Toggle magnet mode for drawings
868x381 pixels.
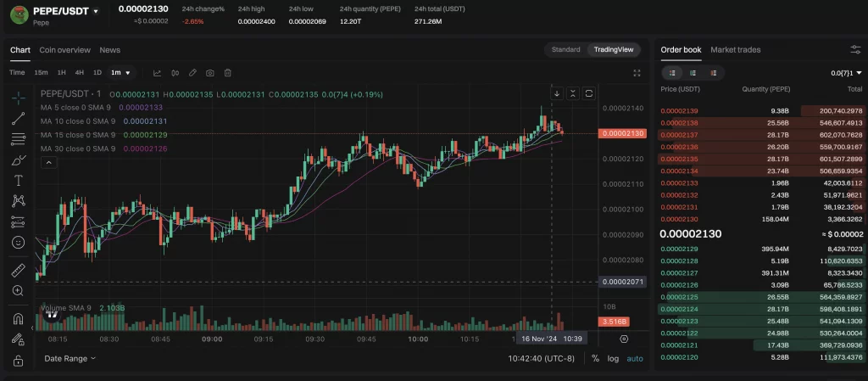pyautogui.click(x=19, y=318)
